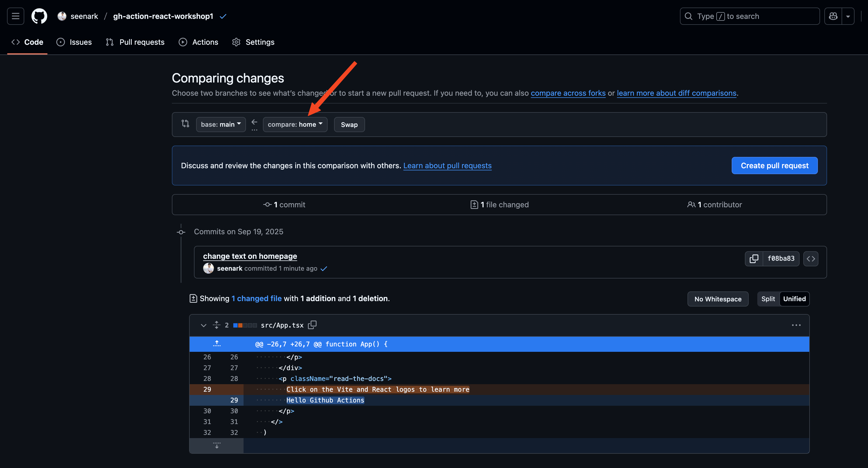Toggle No Whitespace option
The image size is (868, 468).
[718, 299]
